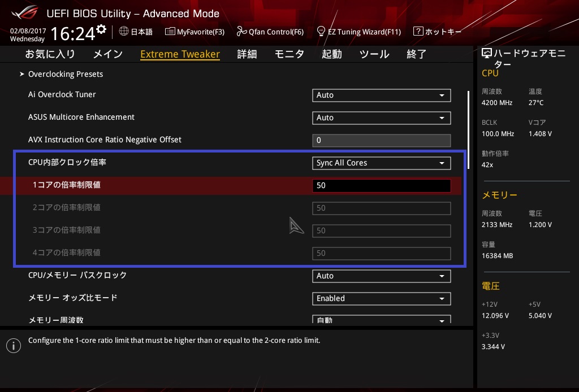Screen dimensions: 579x392
Task: Expand the Overclocking Presets submenu
Action: pos(65,74)
